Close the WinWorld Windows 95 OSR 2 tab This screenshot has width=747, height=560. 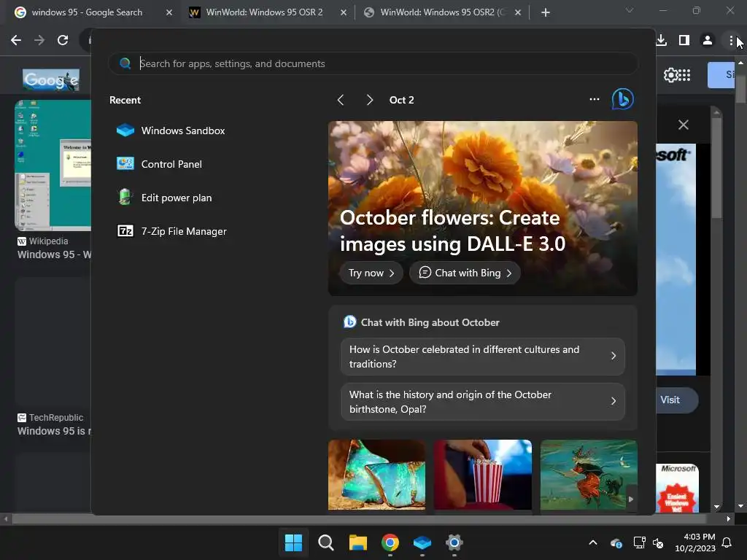(344, 12)
